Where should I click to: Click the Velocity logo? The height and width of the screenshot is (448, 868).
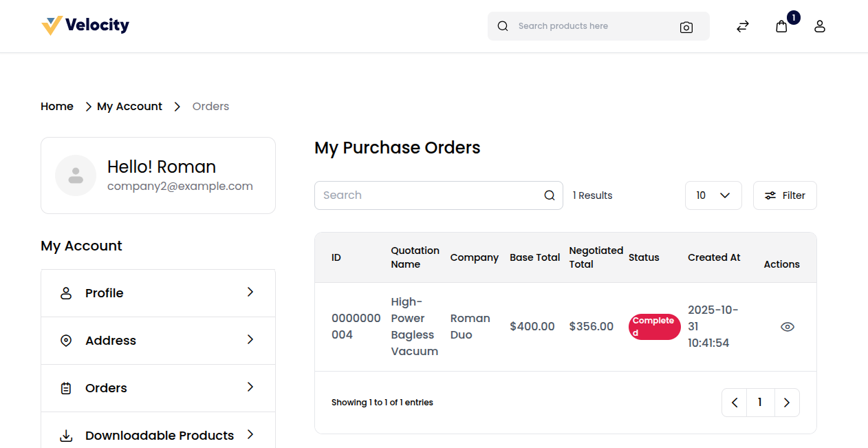pyautogui.click(x=85, y=25)
